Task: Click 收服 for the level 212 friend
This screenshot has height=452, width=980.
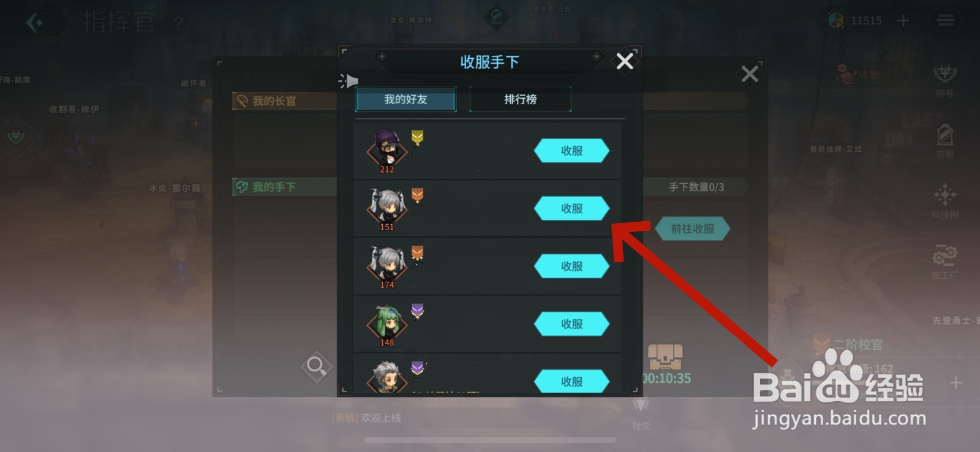Action: coord(571,151)
